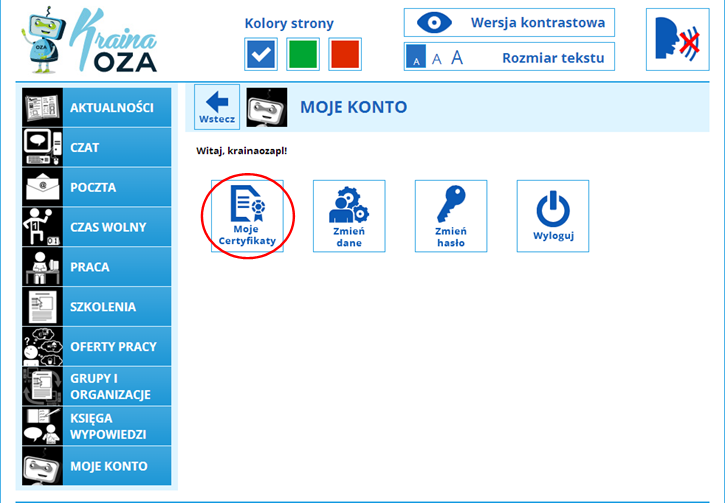Click the 'Kolory strony' label

(289, 23)
